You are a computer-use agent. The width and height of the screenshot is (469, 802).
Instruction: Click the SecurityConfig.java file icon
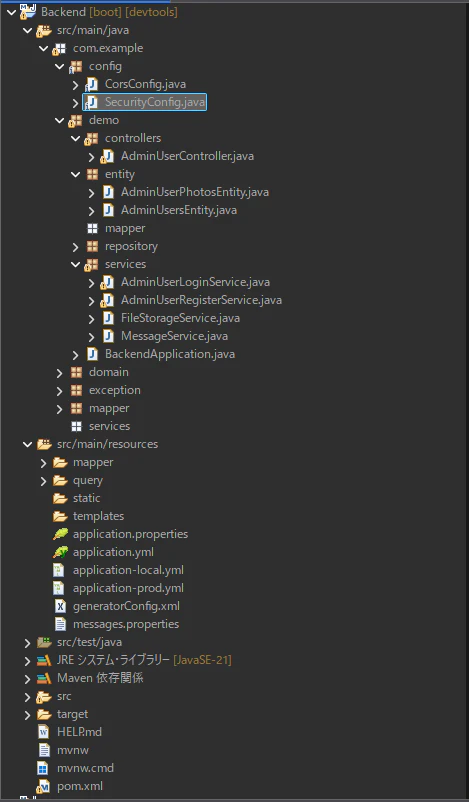(92, 102)
